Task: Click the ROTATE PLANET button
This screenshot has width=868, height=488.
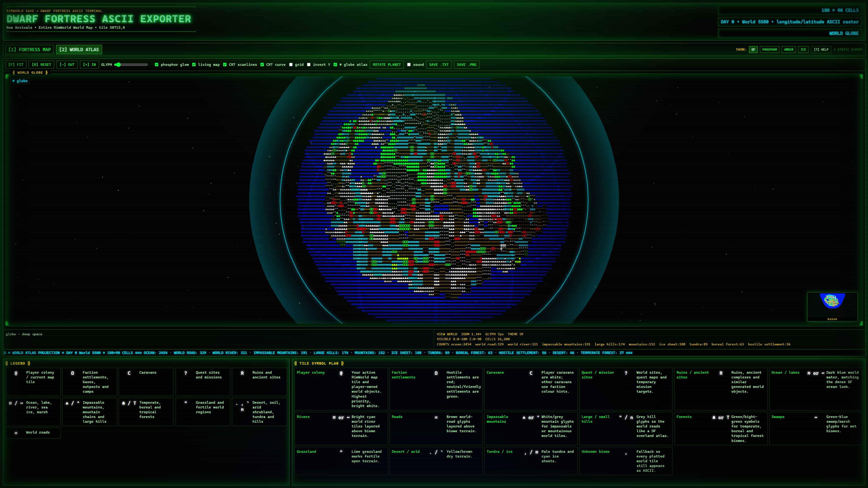Action: pyautogui.click(x=386, y=65)
